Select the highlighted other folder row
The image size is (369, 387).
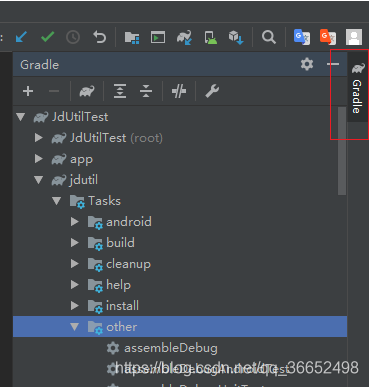pos(180,327)
